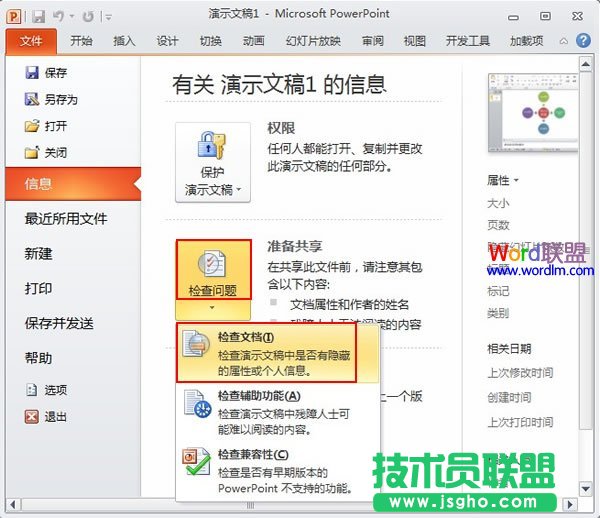Click the 检查辅助功能 accessibility icon

197,403
